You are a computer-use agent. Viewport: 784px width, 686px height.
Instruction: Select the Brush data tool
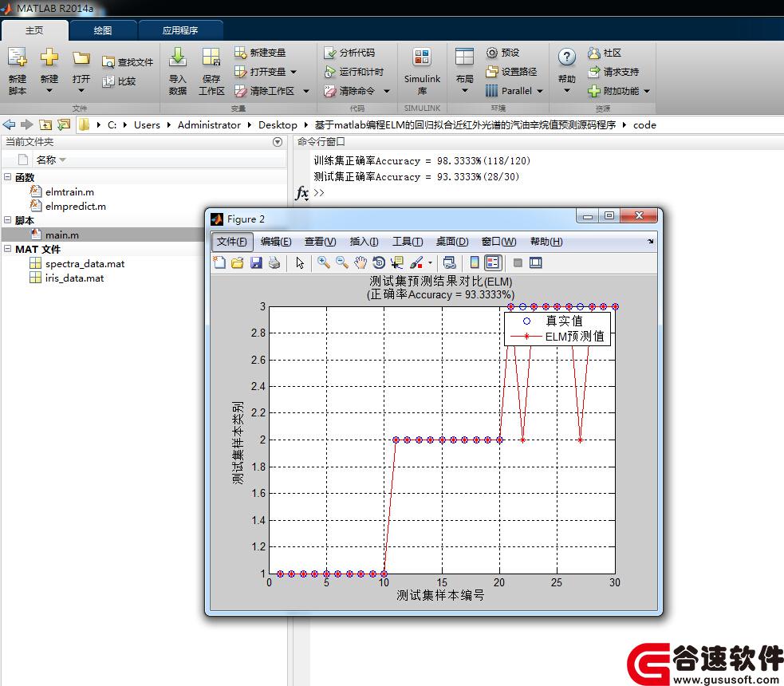pos(416,262)
